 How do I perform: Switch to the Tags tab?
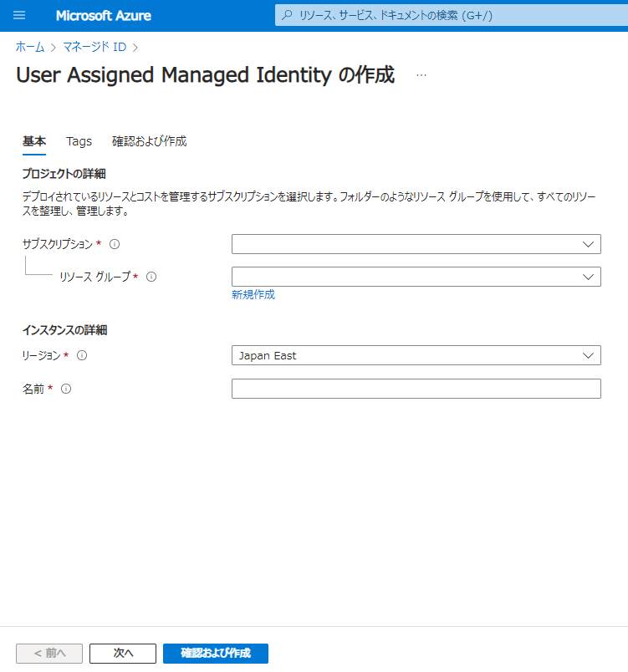click(79, 141)
